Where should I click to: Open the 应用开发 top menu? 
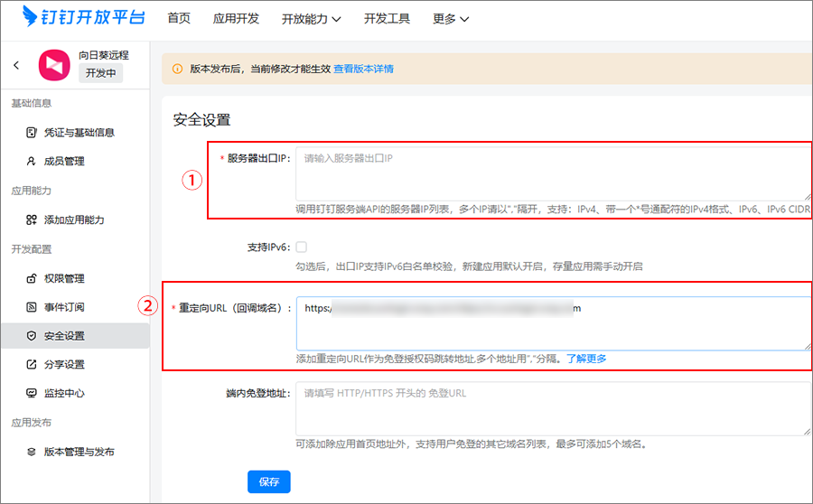(x=236, y=19)
